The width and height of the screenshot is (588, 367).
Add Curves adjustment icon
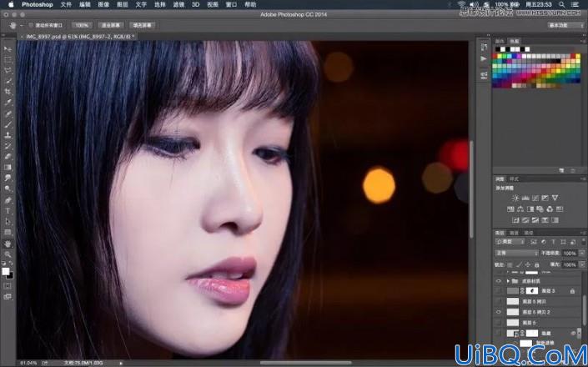[535, 198]
